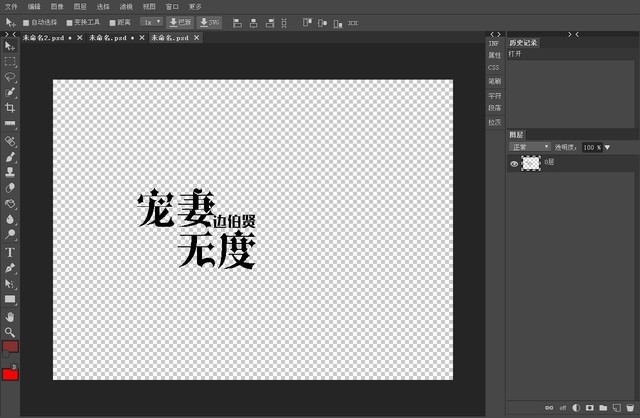Open the 正常 blend mode dropdown

pyautogui.click(x=530, y=147)
